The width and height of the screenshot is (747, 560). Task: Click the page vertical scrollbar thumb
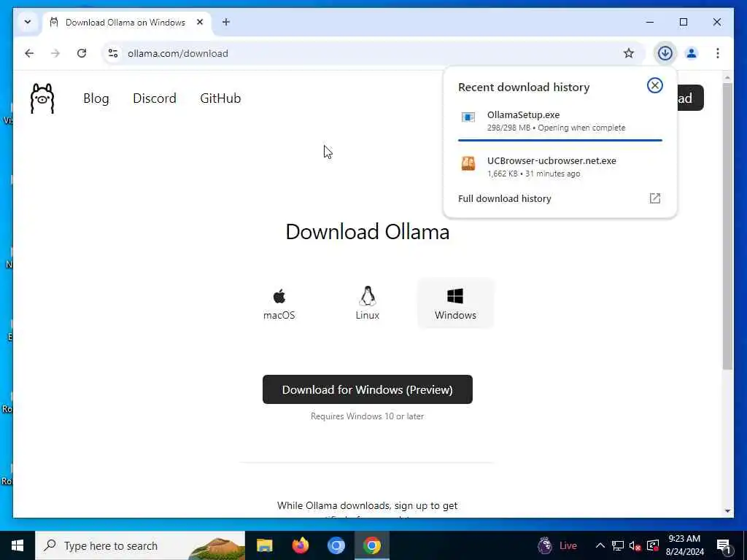[727, 226]
